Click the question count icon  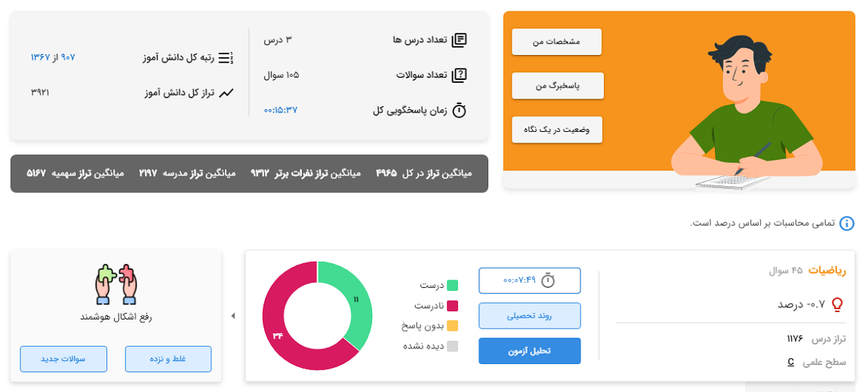tap(460, 75)
